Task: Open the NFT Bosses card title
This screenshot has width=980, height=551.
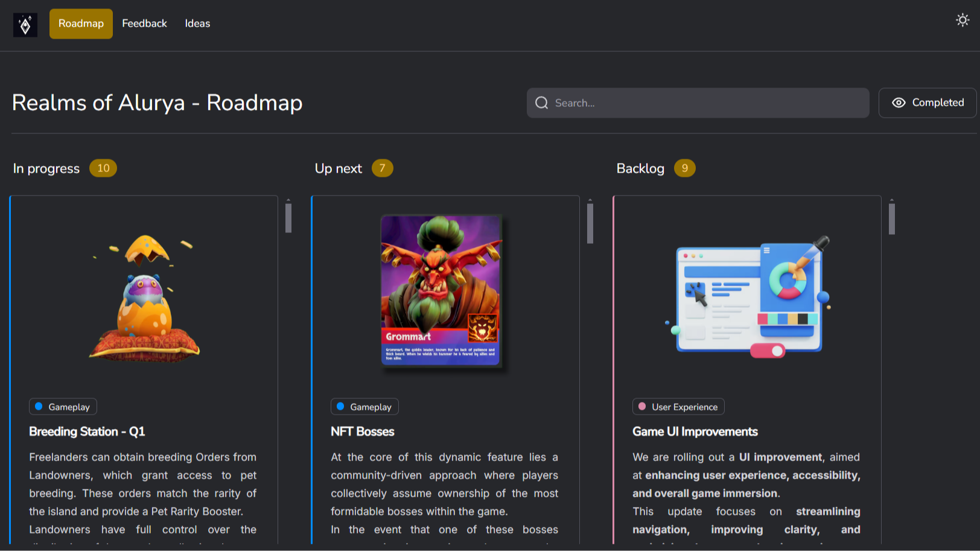Action: 362,432
